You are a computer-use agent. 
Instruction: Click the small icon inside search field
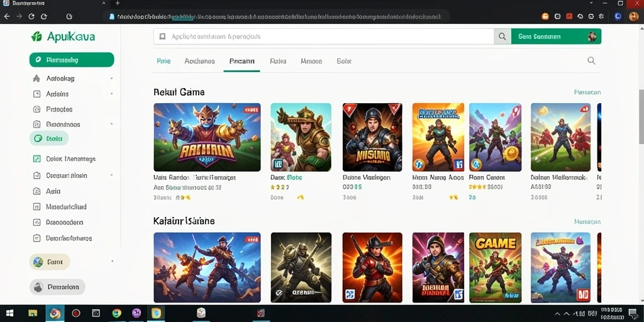coord(162,36)
